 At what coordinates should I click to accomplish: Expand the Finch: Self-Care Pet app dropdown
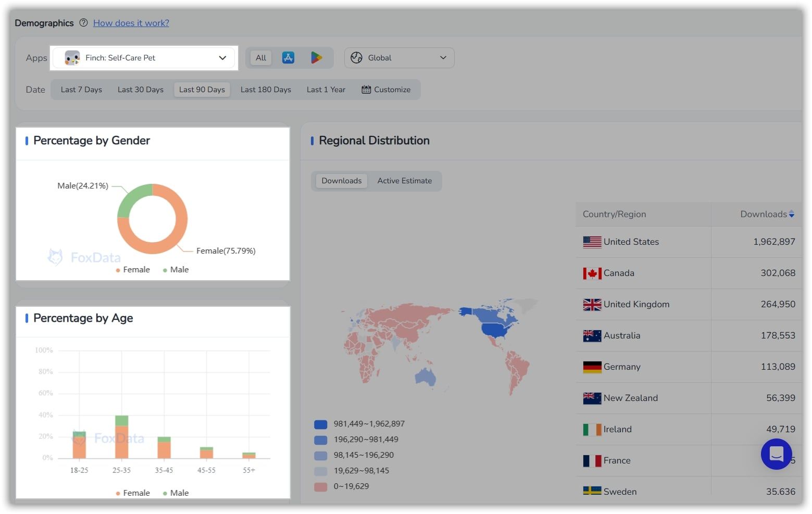(144, 58)
